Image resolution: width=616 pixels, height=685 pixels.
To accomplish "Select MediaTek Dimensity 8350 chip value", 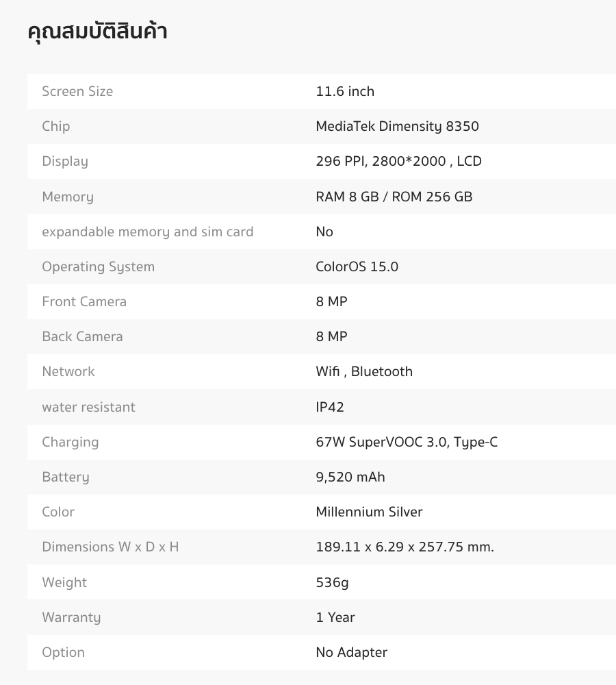I will [397, 126].
